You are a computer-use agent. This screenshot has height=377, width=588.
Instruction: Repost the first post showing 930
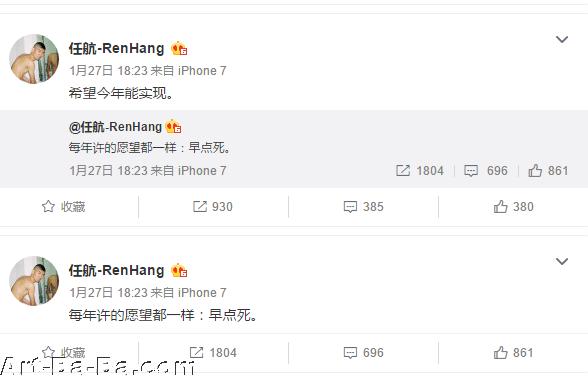pyautogui.click(x=213, y=207)
